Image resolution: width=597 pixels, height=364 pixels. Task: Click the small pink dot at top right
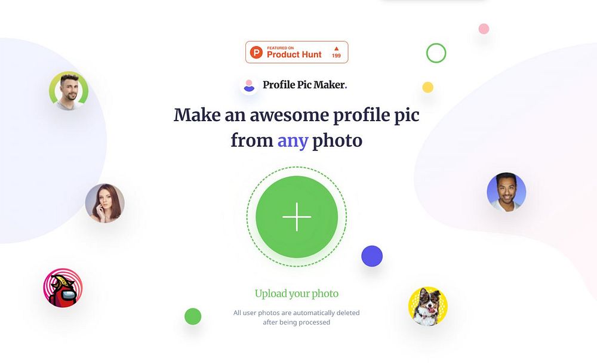(x=484, y=29)
